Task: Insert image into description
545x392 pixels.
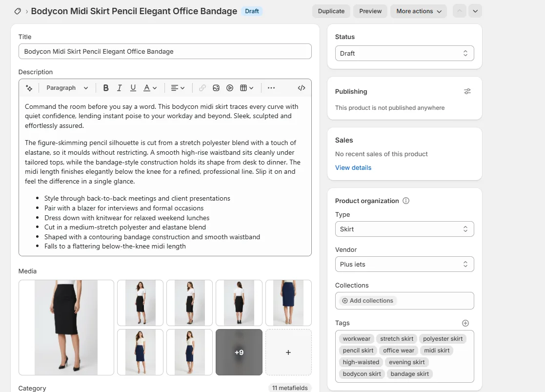Action: (x=216, y=88)
